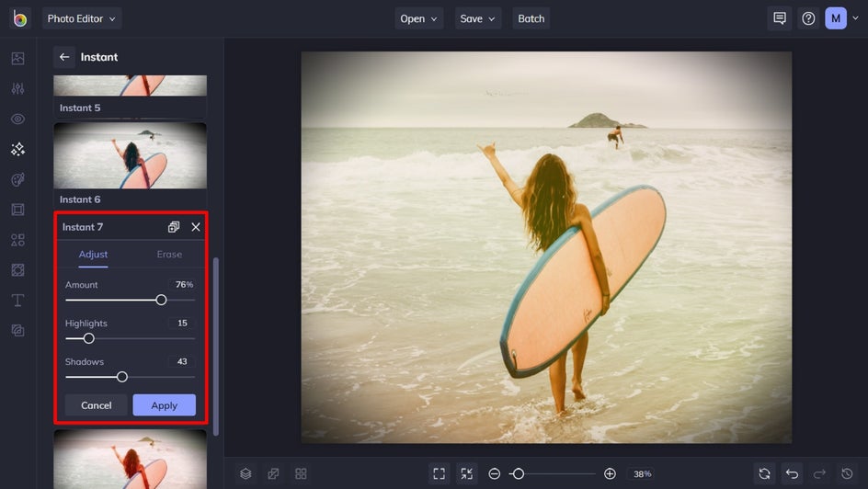Viewport: 868px width, 489px height.
Task: Click the effects panel scrollbar
Action: point(216,347)
